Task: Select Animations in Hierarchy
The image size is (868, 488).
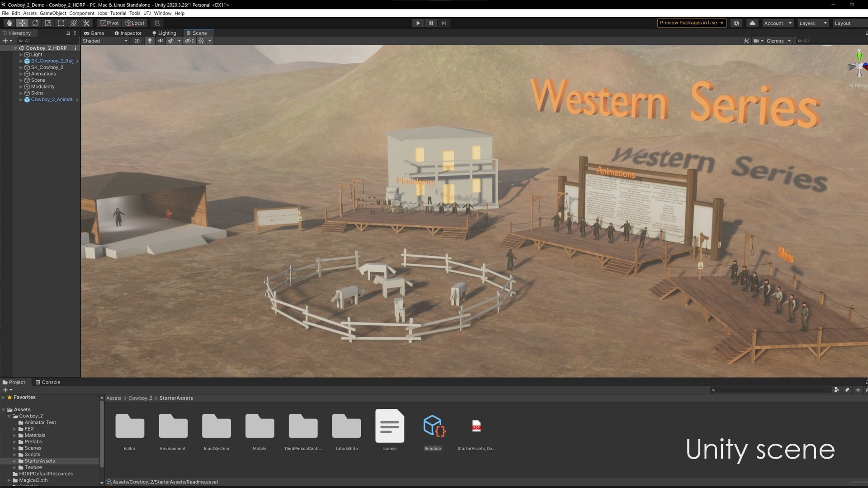Action: [43, 74]
